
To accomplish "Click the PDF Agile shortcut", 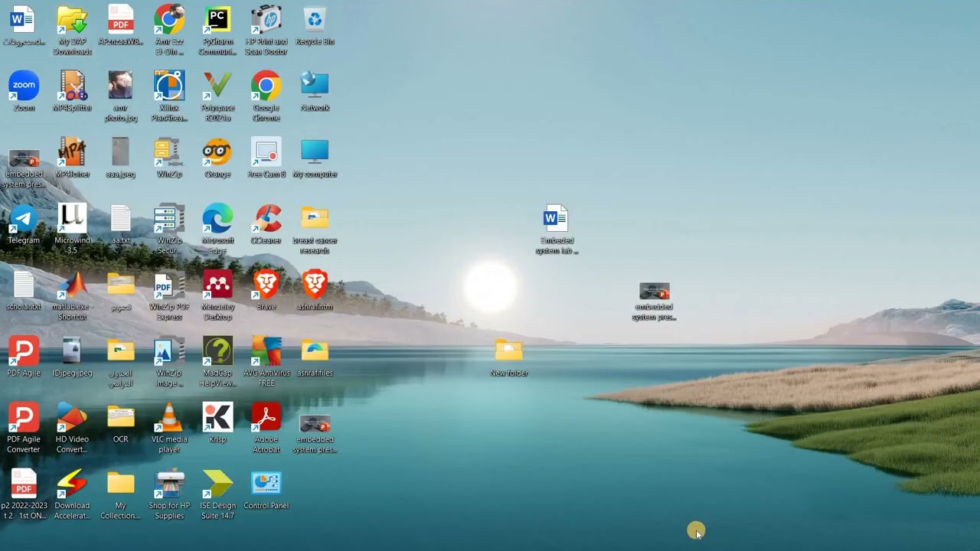I will pyautogui.click(x=24, y=357).
